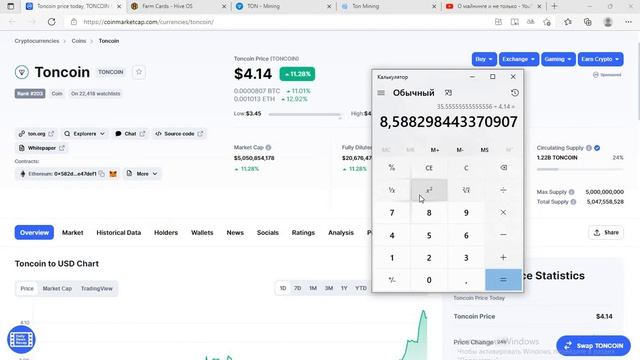Set chart range to 1D
640x360 pixels.
[x=283, y=288]
